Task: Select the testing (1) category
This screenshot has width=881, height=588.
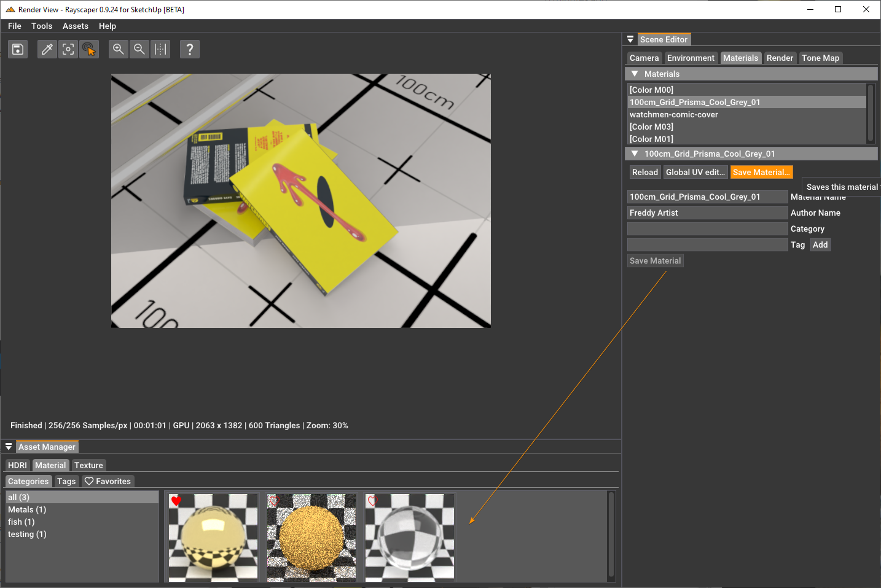Action: pos(82,534)
